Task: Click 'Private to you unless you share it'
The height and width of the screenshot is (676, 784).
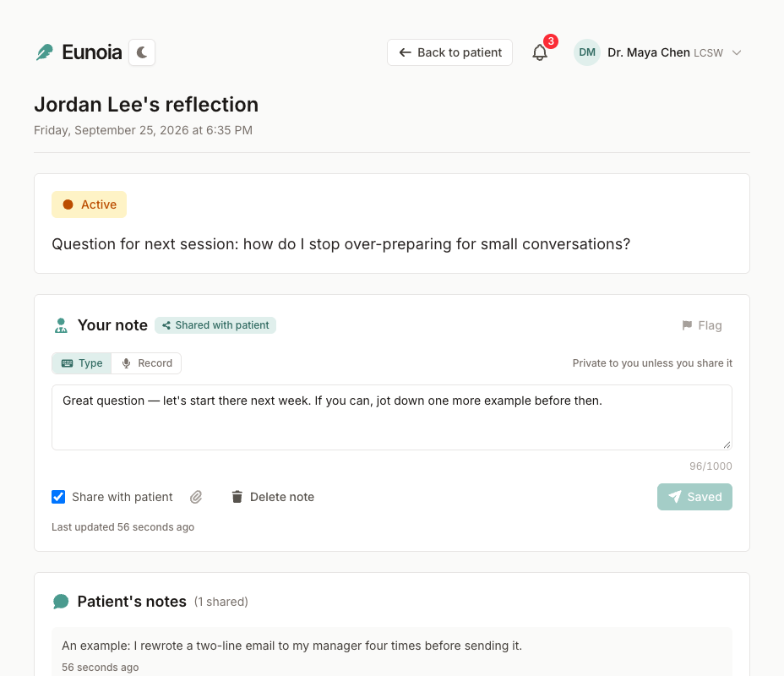Action: (x=652, y=363)
